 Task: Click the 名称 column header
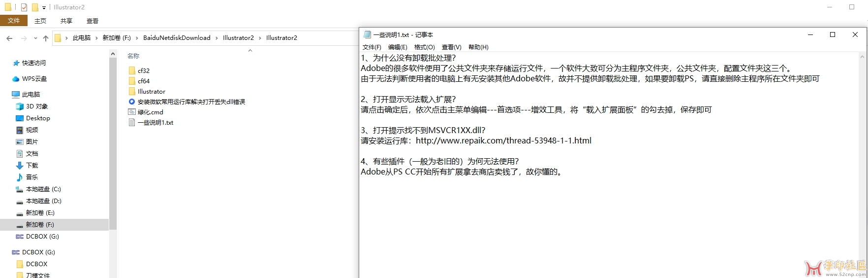133,56
